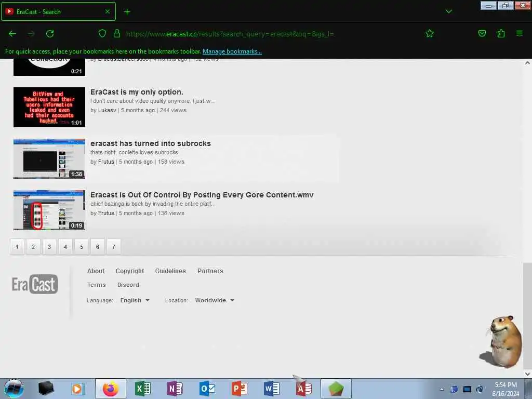Expand the list all tabs chevron
532x399 pixels.
tap(448, 11)
